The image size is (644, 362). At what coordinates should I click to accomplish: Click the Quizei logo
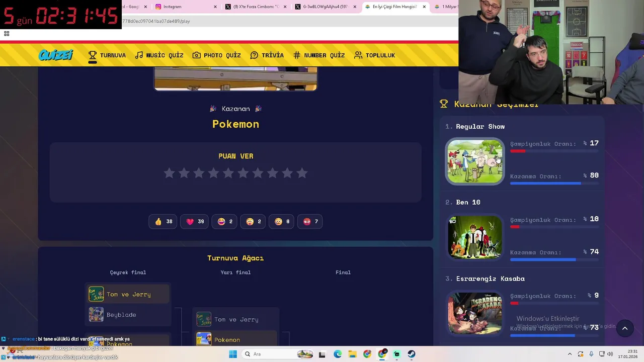(x=56, y=55)
